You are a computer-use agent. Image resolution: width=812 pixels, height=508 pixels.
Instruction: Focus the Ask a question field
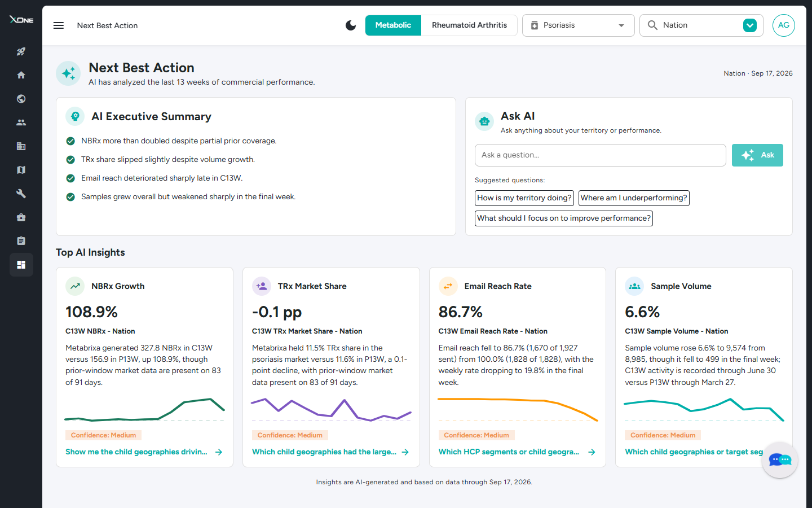601,155
